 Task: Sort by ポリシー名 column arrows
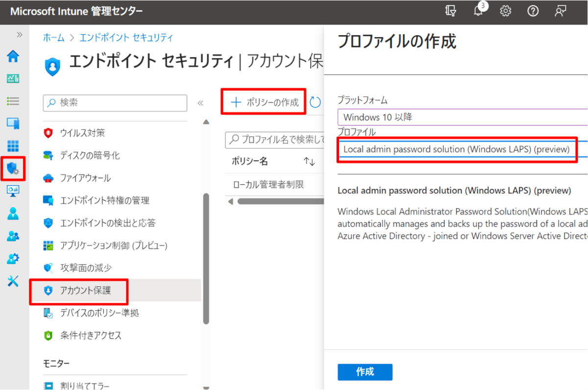pyautogui.click(x=309, y=162)
